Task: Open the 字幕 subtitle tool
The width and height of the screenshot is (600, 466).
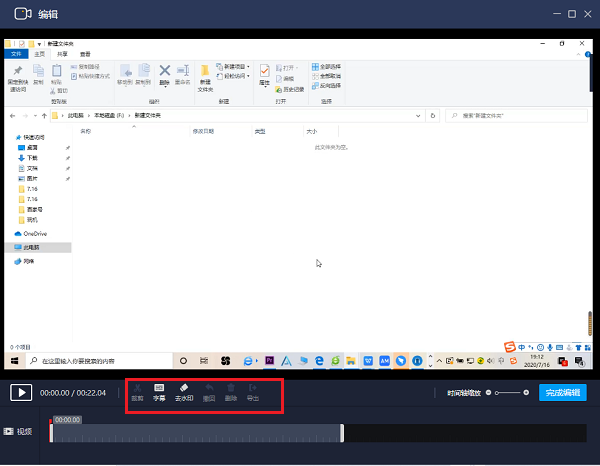Action: 159,393
